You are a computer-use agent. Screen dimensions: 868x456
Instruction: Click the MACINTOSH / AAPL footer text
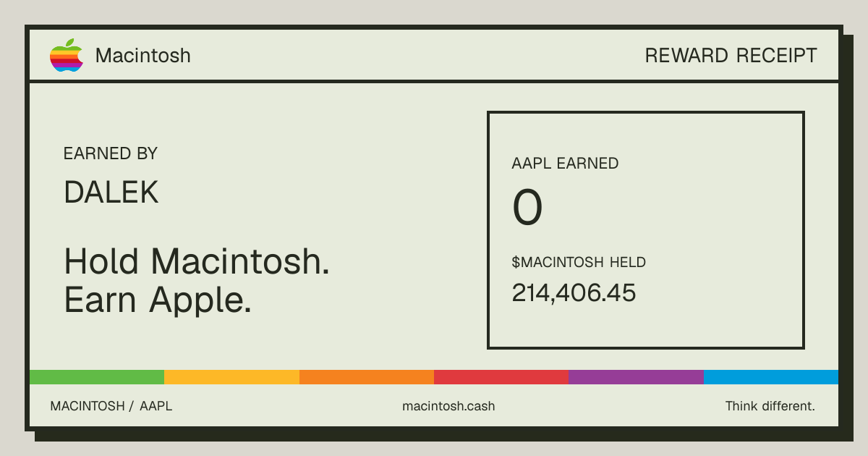[x=111, y=406]
